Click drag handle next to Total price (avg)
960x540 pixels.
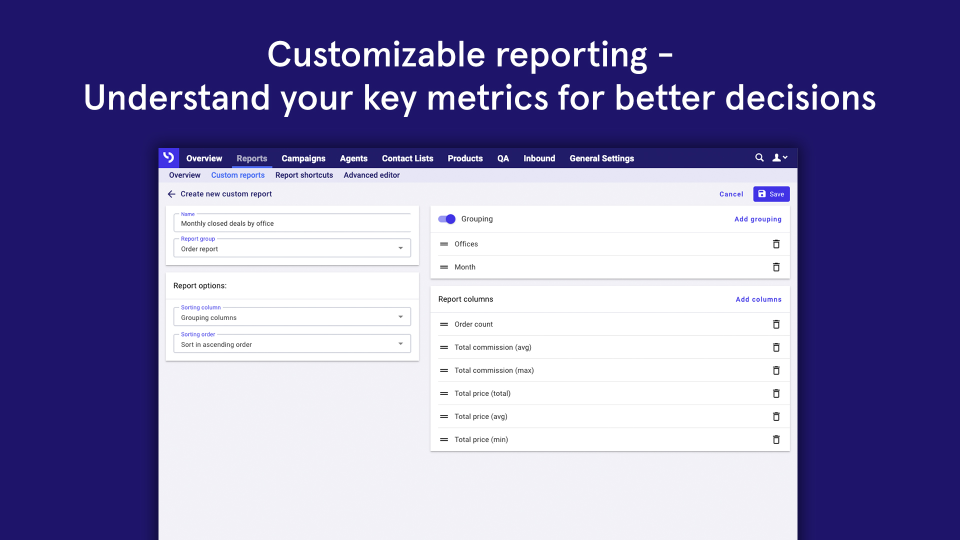coord(444,416)
